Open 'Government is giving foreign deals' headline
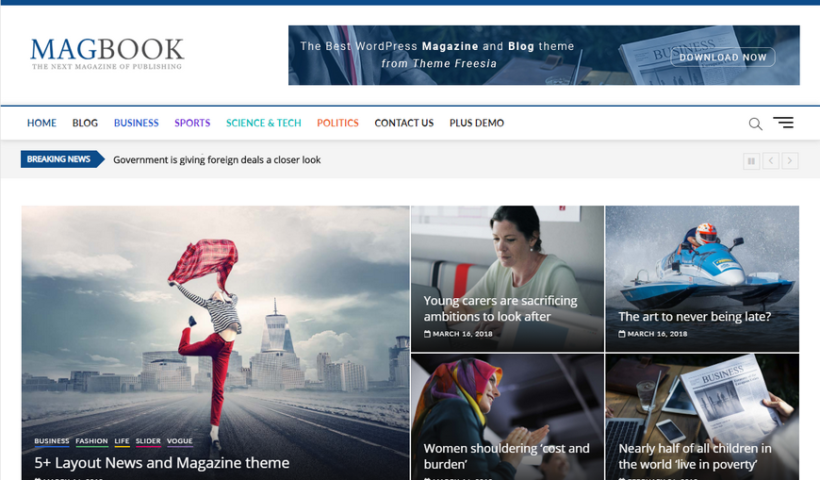The width and height of the screenshot is (820, 480). (217, 160)
